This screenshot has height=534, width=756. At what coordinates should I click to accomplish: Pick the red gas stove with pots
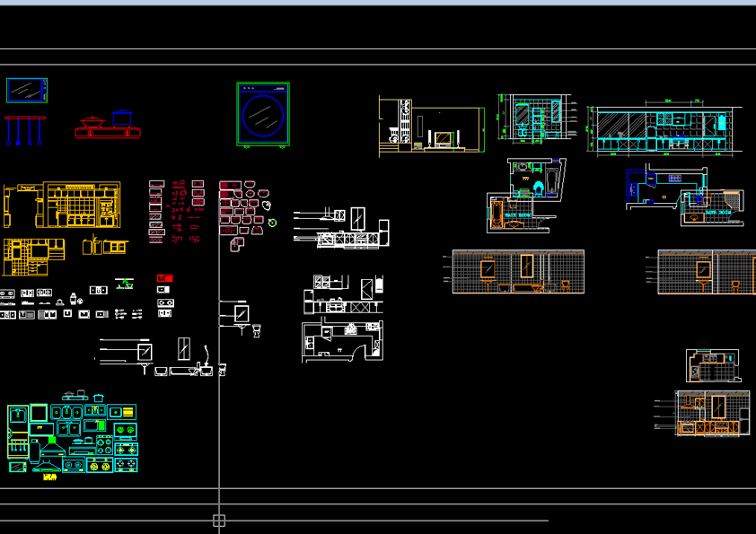click(108, 125)
